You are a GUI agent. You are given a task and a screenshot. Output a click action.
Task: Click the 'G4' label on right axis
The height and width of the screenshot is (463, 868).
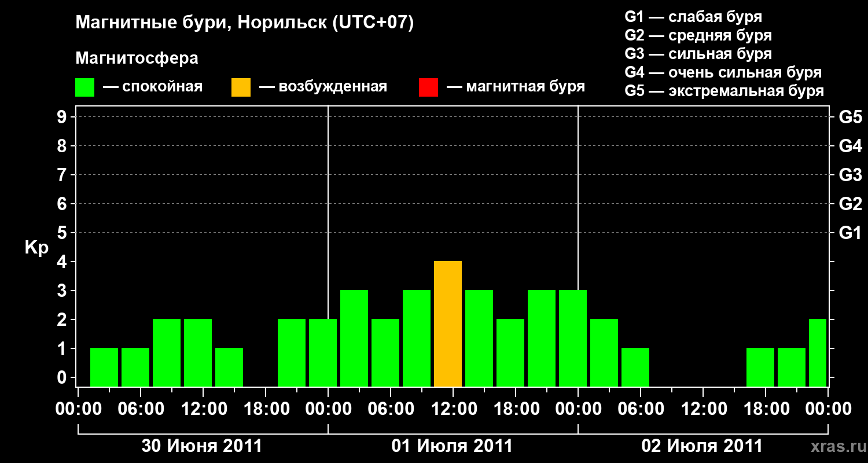[851, 146]
